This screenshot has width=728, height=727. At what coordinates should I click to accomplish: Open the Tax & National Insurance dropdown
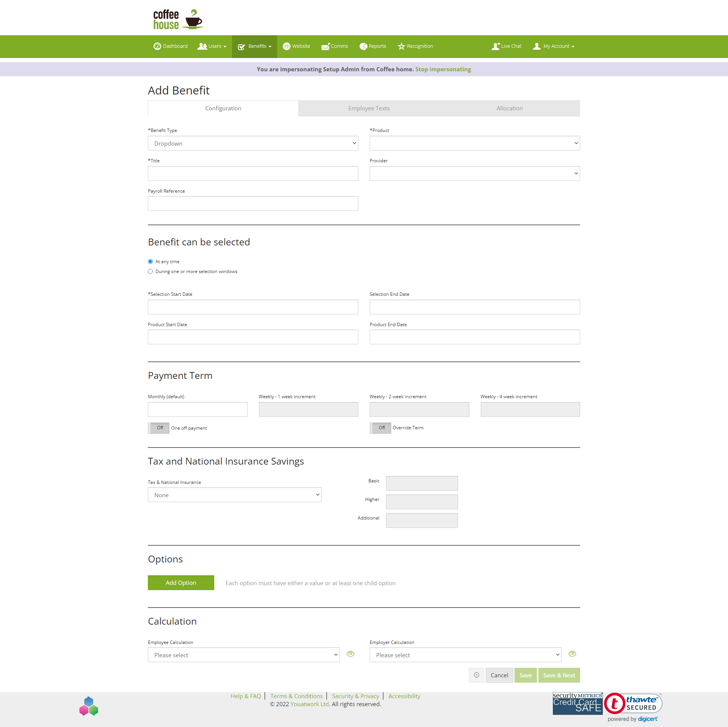click(235, 495)
